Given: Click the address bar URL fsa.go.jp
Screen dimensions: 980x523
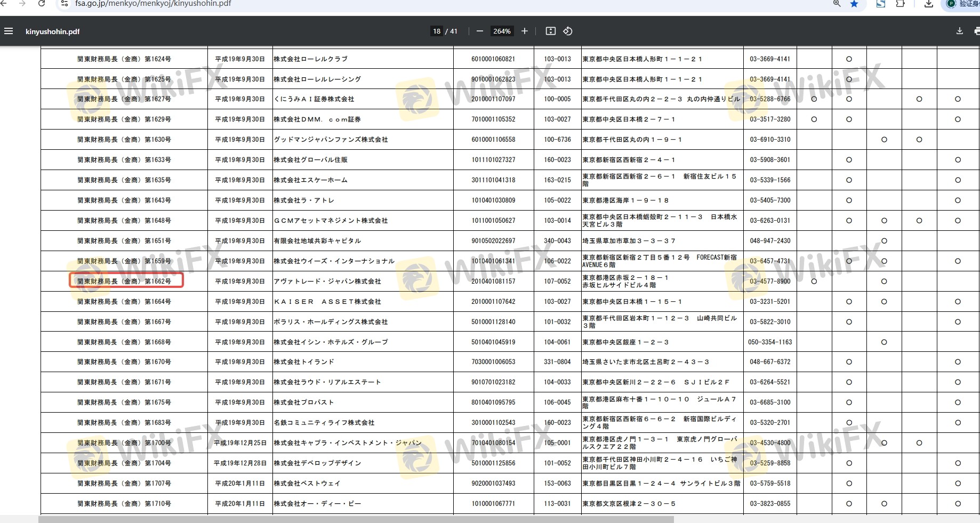Looking at the screenshot, I should point(153,4).
